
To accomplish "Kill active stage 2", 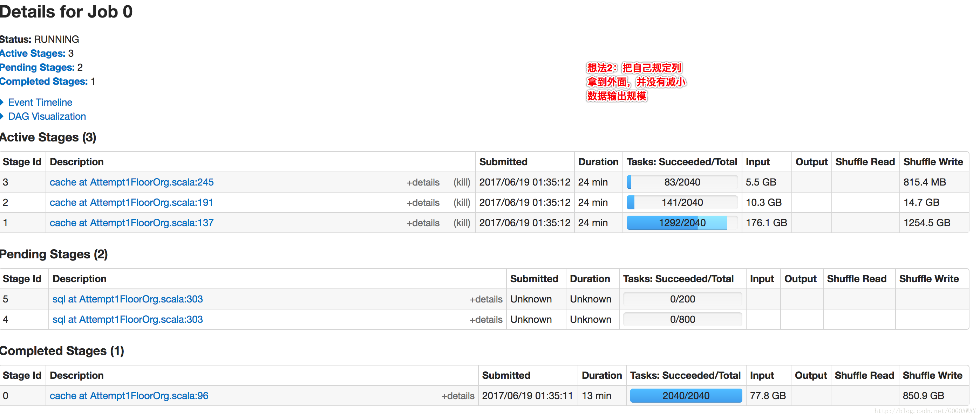I will [462, 203].
